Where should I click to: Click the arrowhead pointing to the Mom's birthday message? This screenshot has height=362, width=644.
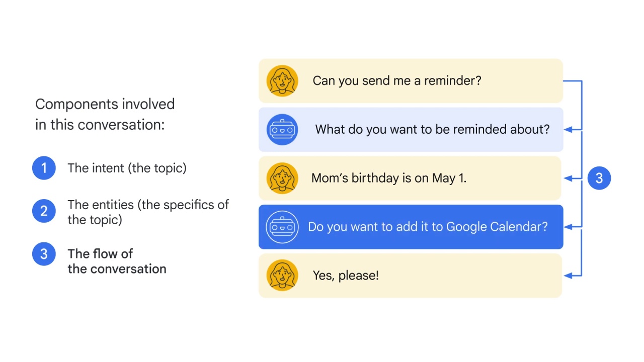click(x=569, y=178)
